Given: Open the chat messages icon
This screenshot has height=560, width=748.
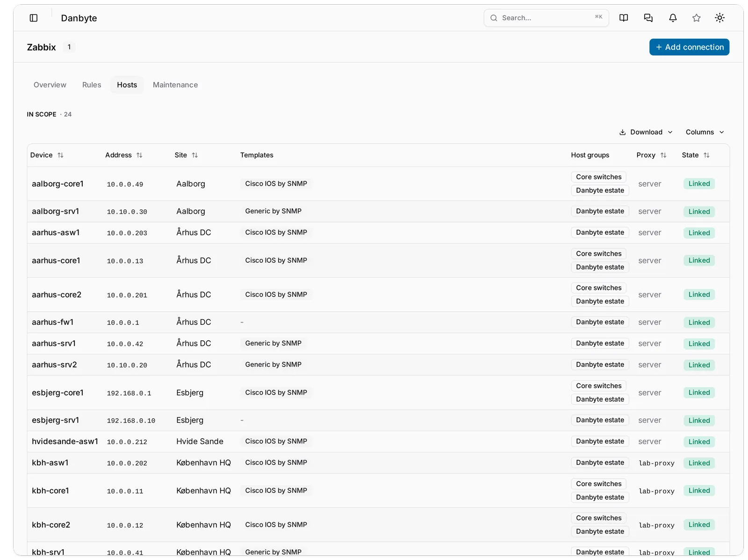Looking at the screenshot, I should (648, 18).
